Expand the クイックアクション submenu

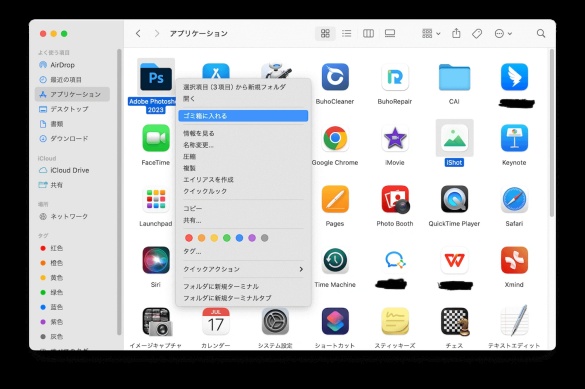point(243,269)
